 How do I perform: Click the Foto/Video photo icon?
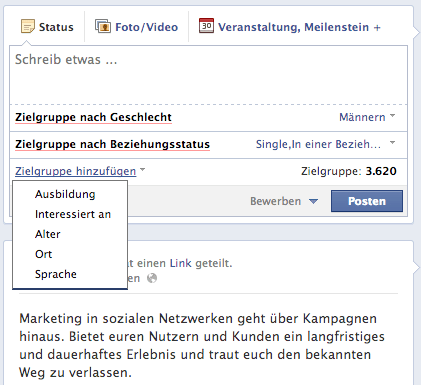click(x=103, y=26)
